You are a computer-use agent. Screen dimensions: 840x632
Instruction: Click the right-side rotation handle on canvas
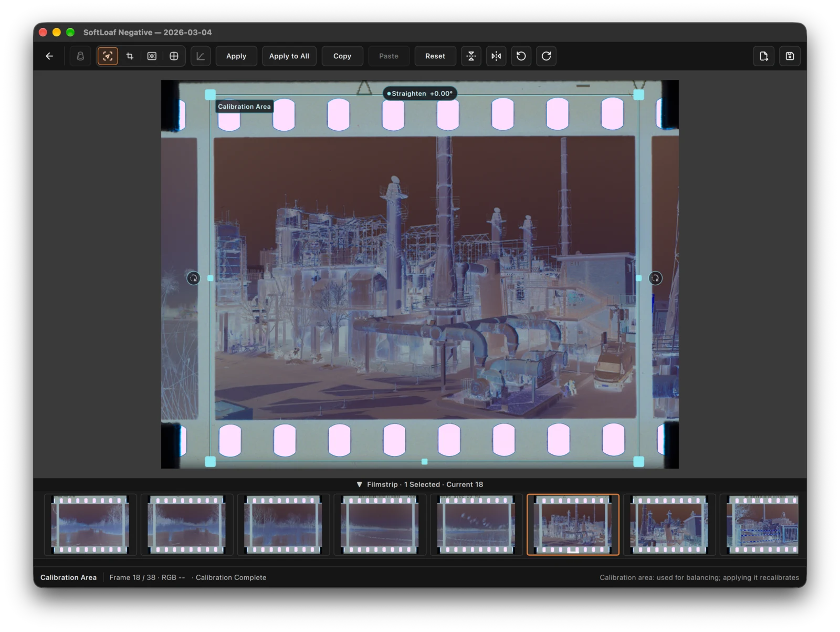[656, 278]
